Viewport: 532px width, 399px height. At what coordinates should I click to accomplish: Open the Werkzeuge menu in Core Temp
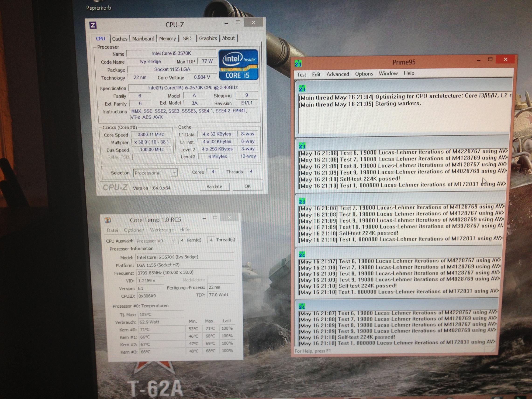[162, 230]
